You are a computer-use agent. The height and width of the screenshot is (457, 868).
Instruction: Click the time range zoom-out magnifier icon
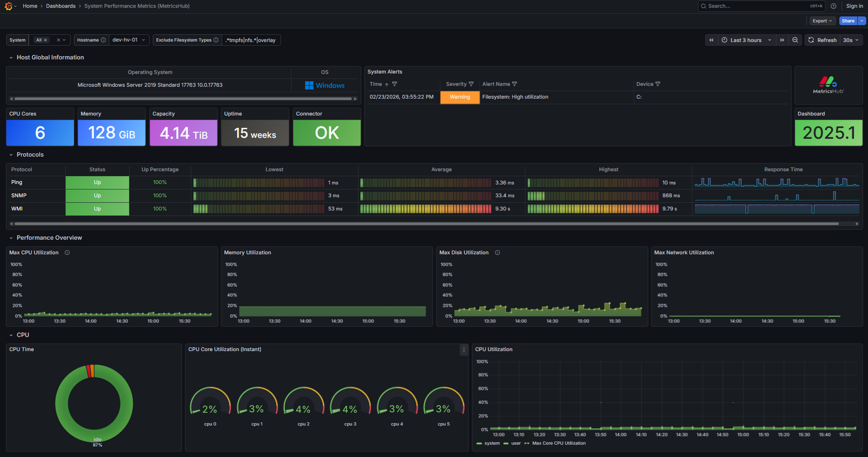[x=795, y=40]
